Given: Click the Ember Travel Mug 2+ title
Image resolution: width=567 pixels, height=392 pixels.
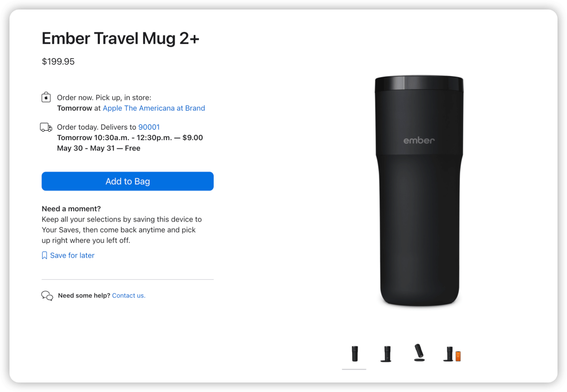Looking at the screenshot, I should click(120, 38).
